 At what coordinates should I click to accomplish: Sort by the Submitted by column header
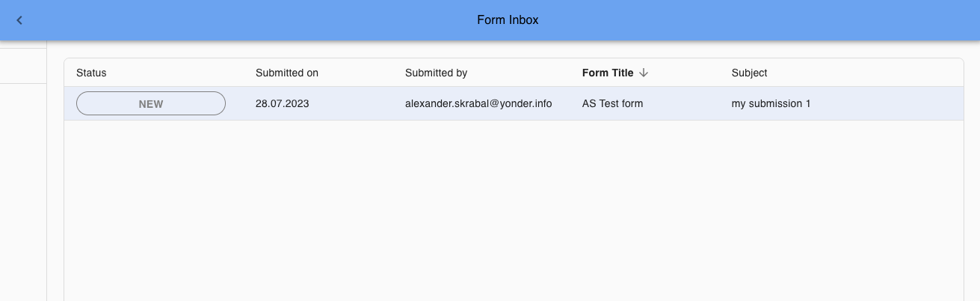tap(436, 73)
